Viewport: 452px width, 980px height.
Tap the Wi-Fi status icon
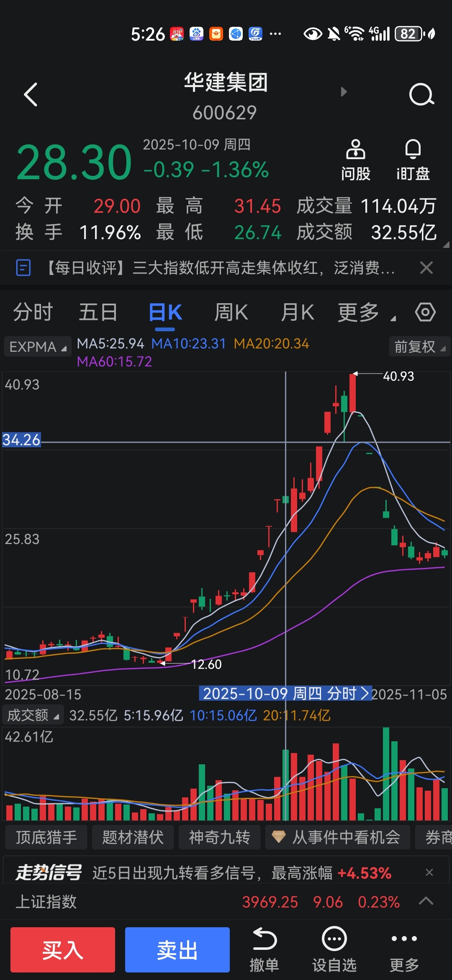[355, 34]
